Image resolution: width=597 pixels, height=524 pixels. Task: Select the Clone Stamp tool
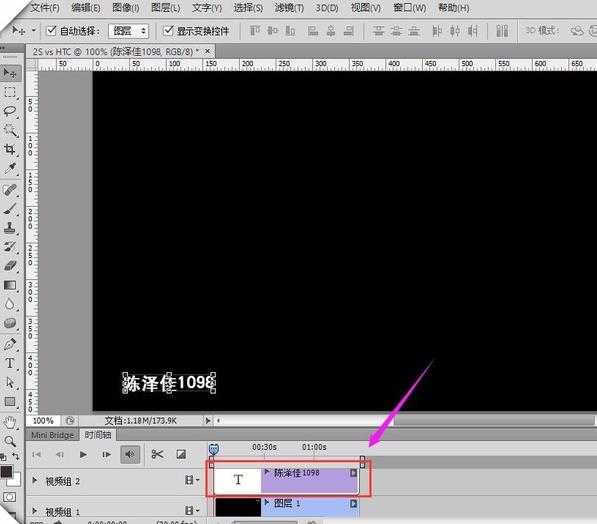point(10,228)
